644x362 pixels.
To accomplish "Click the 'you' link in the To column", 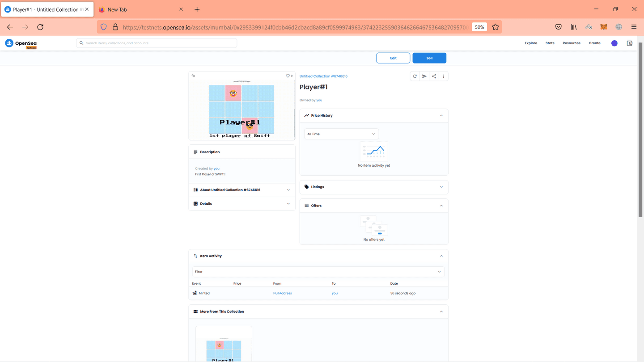I will pos(335,293).
